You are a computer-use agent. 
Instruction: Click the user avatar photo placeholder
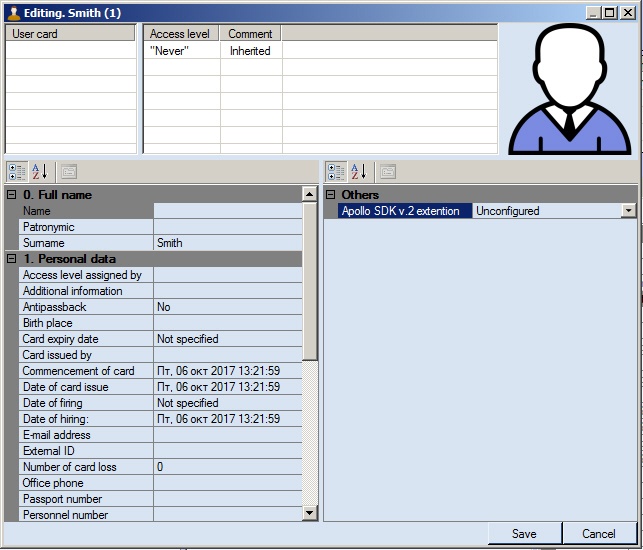point(569,89)
